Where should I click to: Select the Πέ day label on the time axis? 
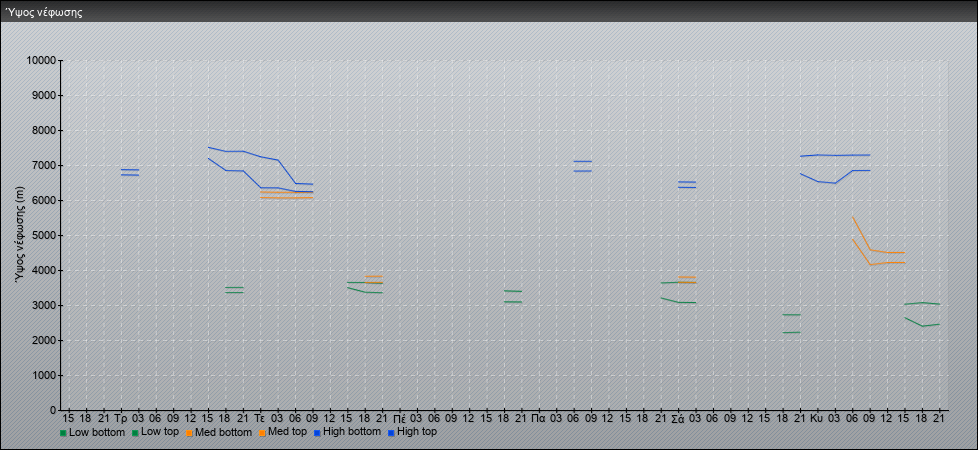(x=399, y=418)
